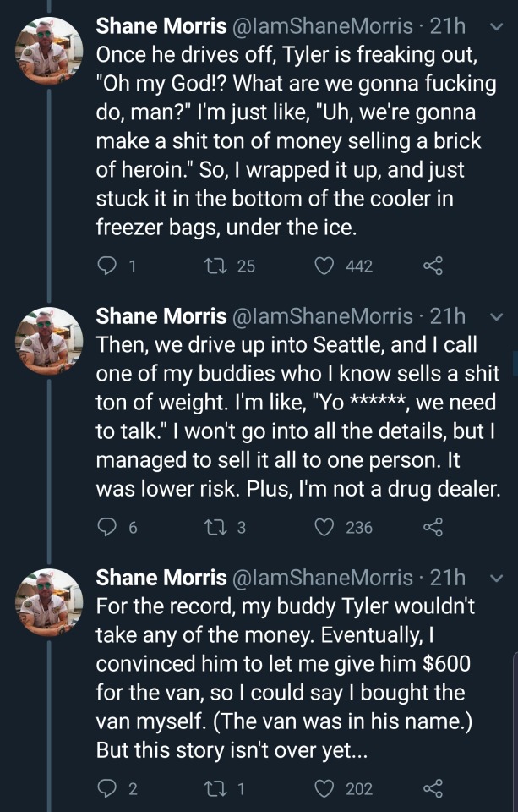Reply to the Seattle tweet
The height and width of the screenshot is (812, 518).
point(107,528)
